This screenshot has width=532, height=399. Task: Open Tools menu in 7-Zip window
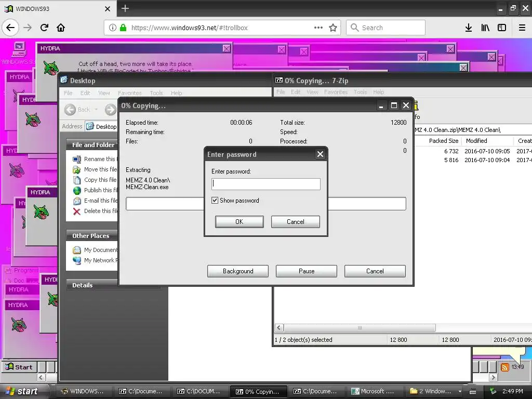pyautogui.click(x=361, y=92)
